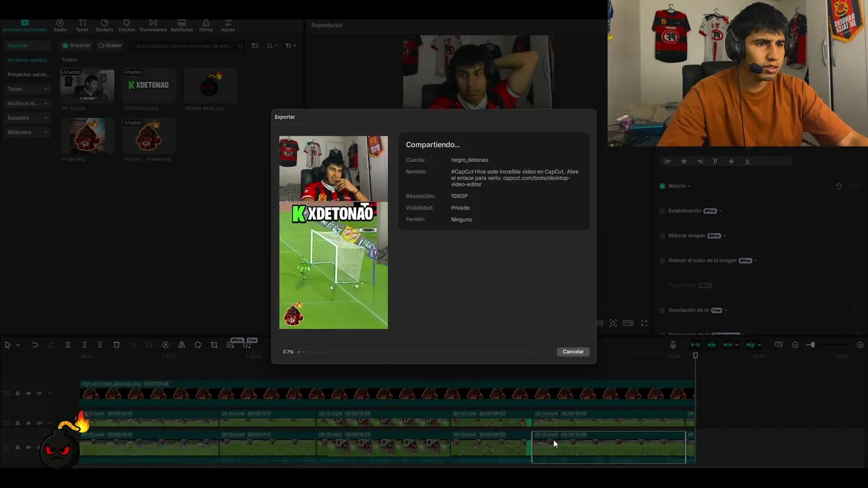The height and width of the screenshot is (488, 868).
Task: Expand the Espacios sidebar section
Action: 27,118
